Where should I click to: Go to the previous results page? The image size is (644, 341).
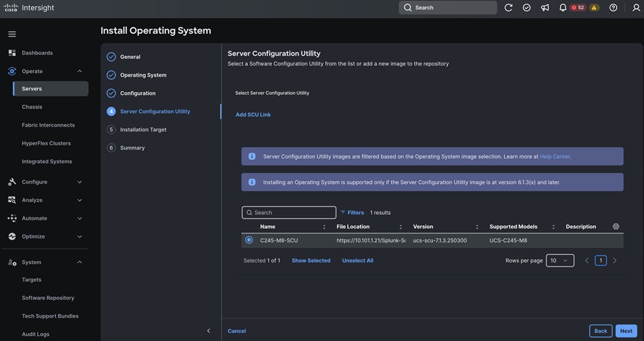click(587, 260)
